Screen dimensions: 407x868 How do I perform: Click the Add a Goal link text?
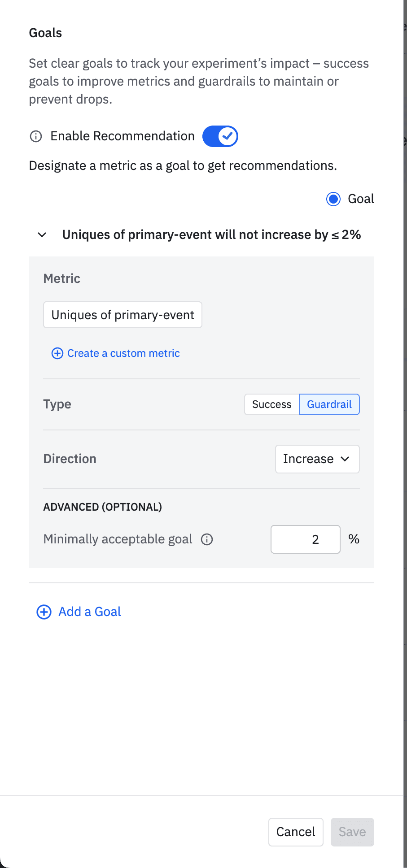pyautogui.click(x=90, y=612)
